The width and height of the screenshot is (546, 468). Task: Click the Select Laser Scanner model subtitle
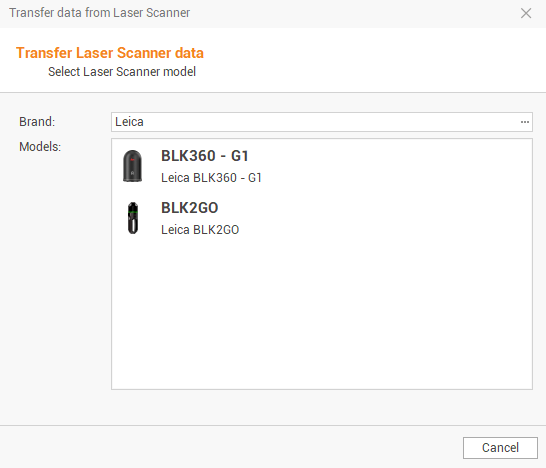click(x=122, y=72)
